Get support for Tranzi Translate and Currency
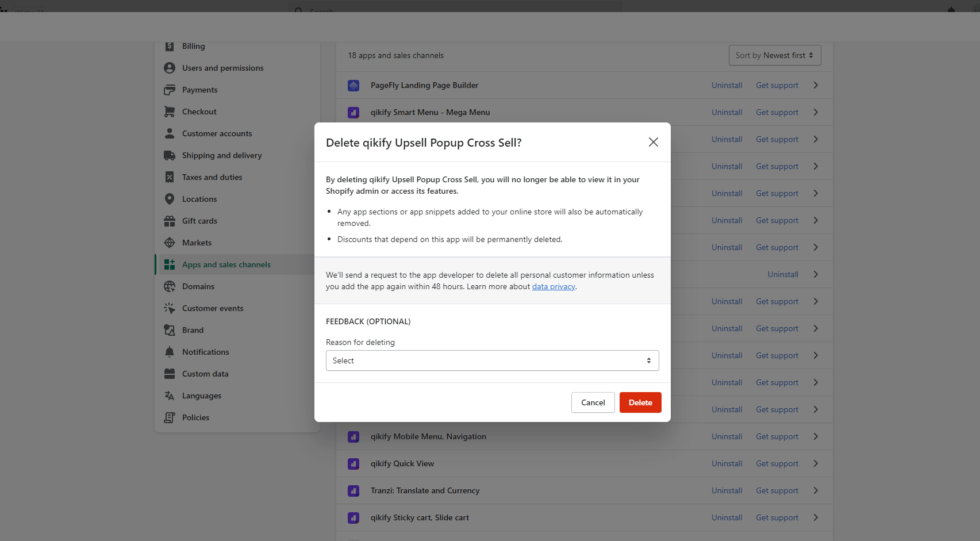 pos(777,490)
